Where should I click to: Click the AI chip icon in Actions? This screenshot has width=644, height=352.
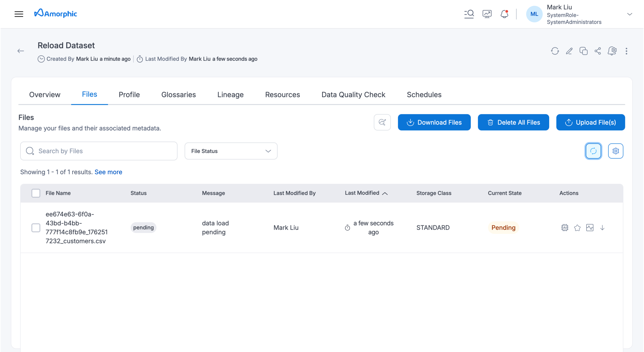click(564, 227)
